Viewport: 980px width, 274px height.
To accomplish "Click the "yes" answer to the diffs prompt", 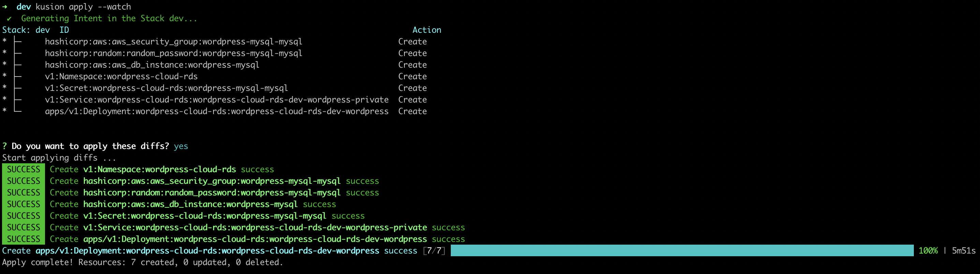I will coord(181,146).
